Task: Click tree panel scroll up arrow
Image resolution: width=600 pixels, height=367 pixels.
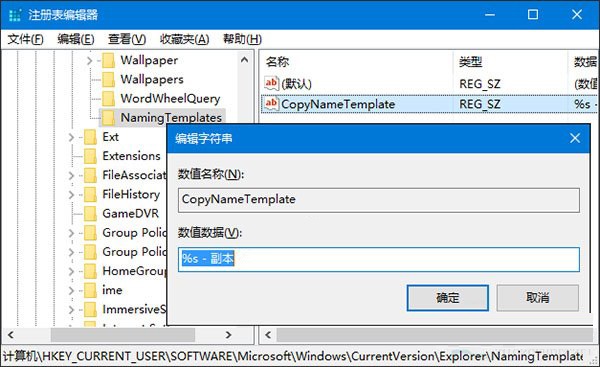Action: pos(244,60)
